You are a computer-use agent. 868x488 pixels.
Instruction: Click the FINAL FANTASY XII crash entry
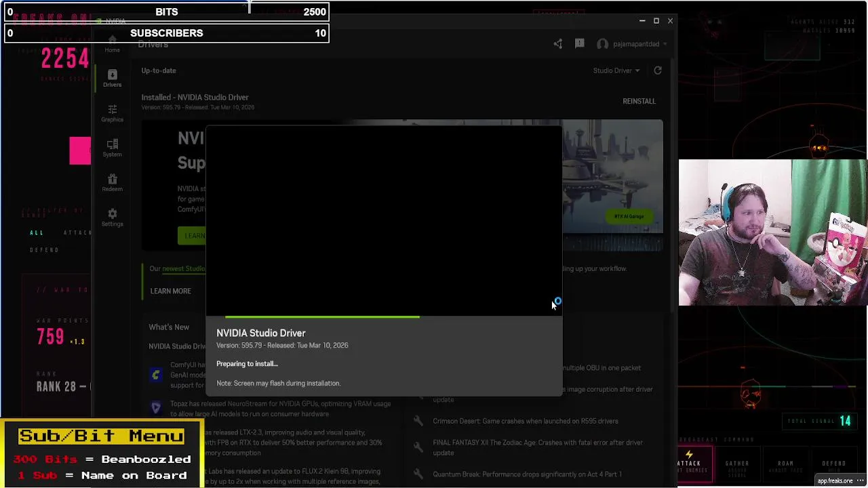pos(538,447)
